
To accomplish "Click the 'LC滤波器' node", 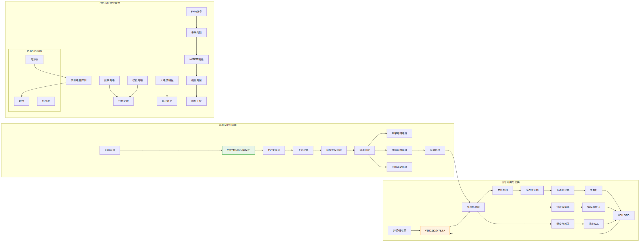I will 303,150.
